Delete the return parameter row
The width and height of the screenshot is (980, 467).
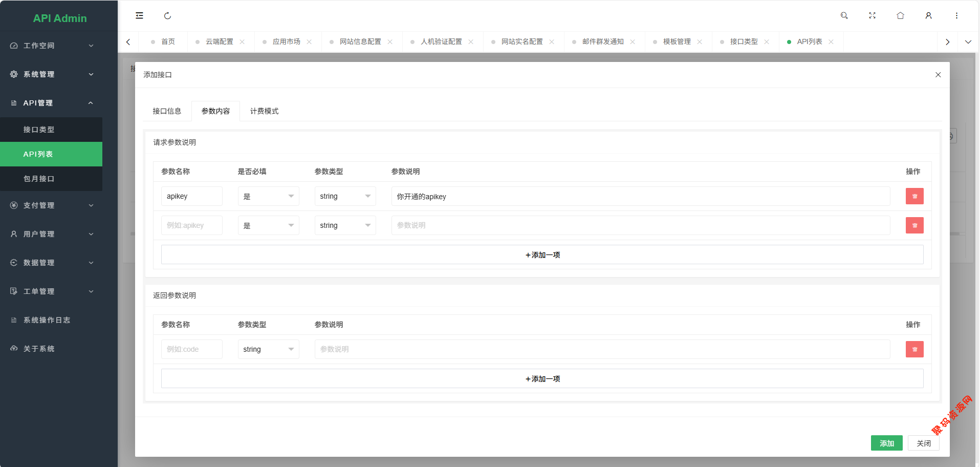[x=914, y=349]
